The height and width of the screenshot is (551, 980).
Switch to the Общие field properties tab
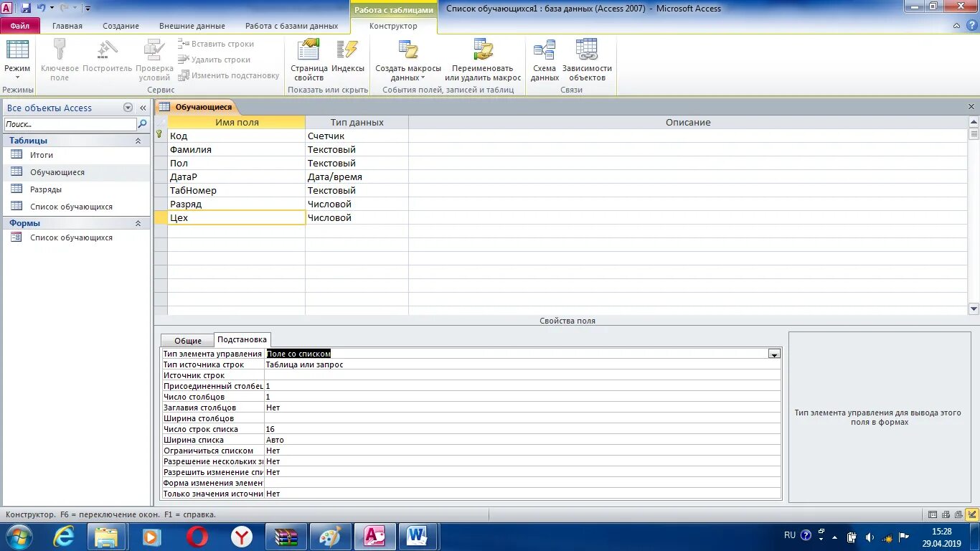(188, 341)
